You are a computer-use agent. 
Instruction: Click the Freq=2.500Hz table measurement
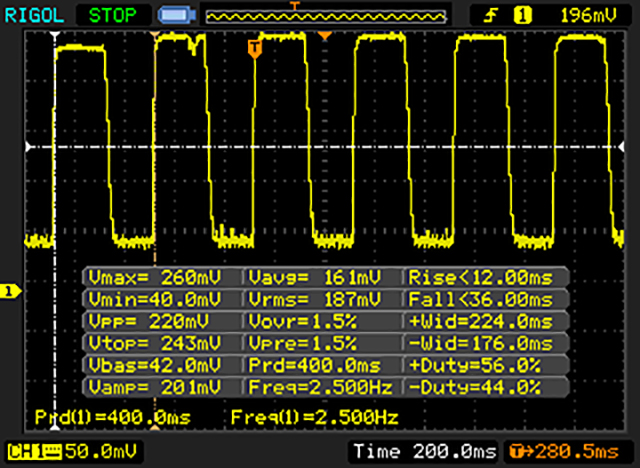click(x=320, y=387)
